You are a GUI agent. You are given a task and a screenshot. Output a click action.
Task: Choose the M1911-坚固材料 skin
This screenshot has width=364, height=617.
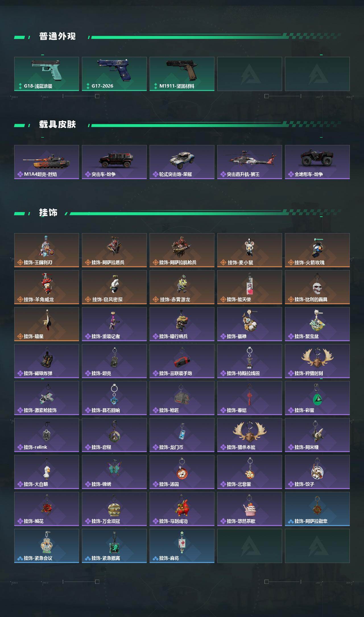click(182, 74)
